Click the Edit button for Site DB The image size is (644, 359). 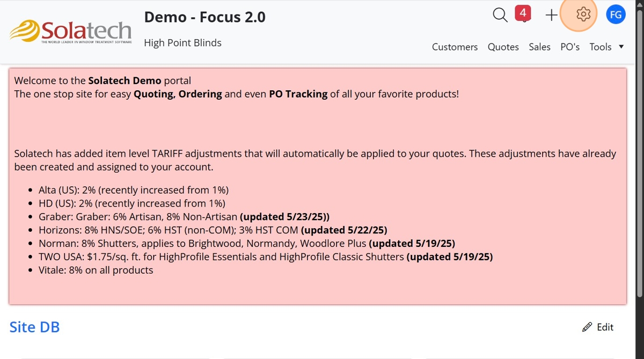click(598, 327)
